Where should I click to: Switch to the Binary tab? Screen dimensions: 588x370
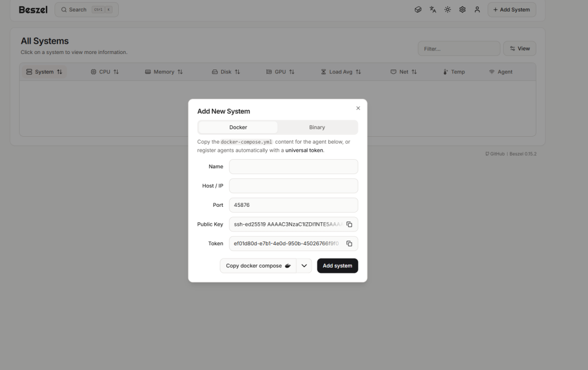317,128
